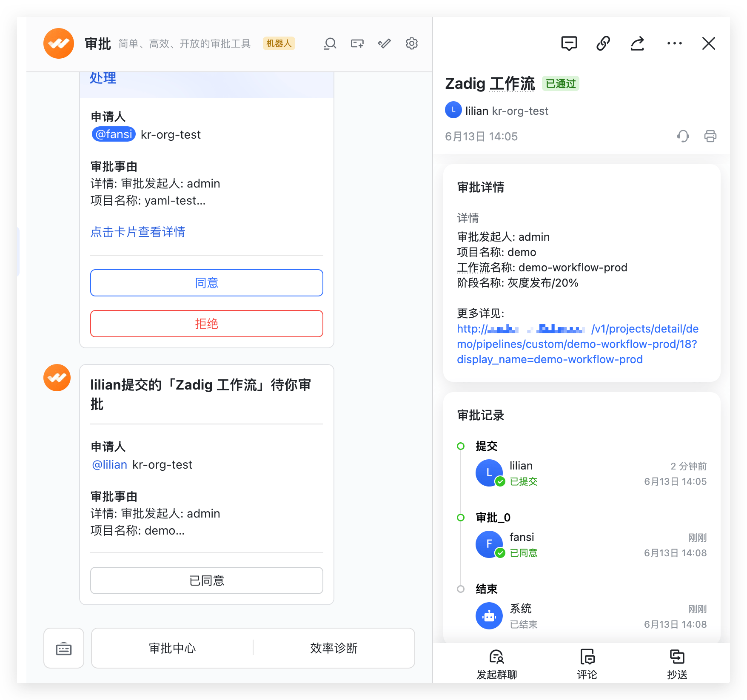This screenshot has height=700, width=747.
Task: Click the @fansi mention tag
Action: [114, 134]
